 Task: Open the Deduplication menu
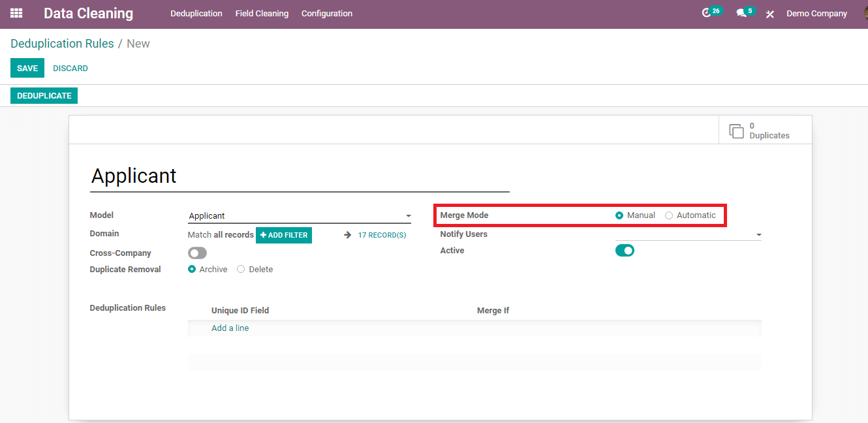click(196, 14)
